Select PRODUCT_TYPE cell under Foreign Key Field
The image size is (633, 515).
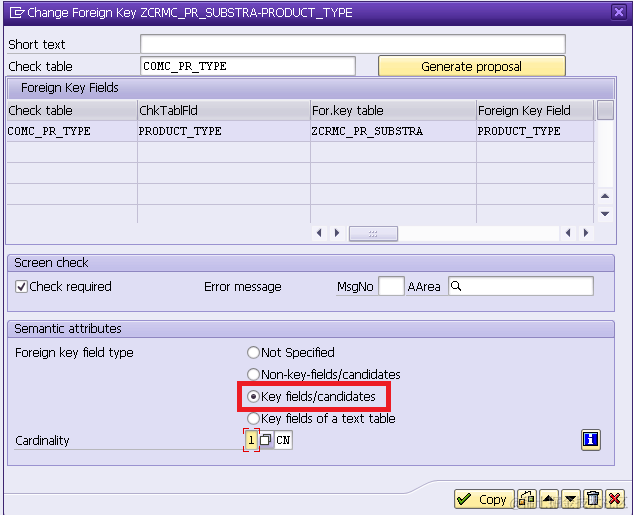click(x=535, y=131)
